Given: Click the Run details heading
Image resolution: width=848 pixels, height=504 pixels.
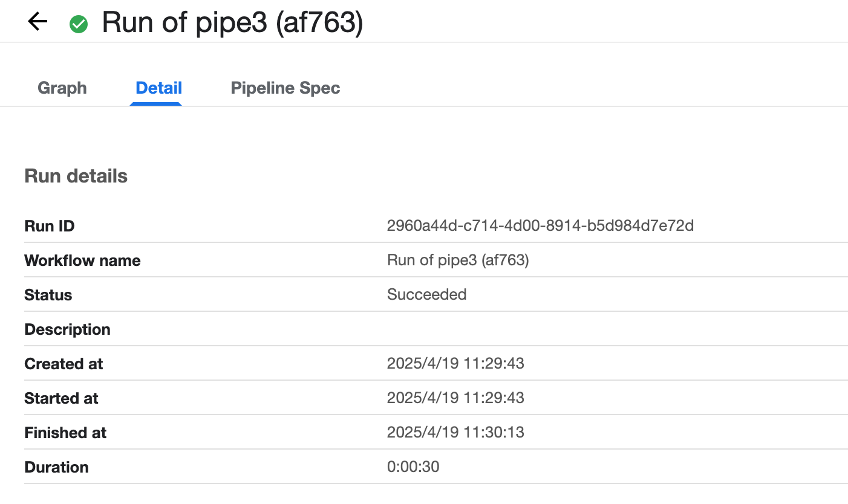Looking at the screenshot, I should click(76, 176).
